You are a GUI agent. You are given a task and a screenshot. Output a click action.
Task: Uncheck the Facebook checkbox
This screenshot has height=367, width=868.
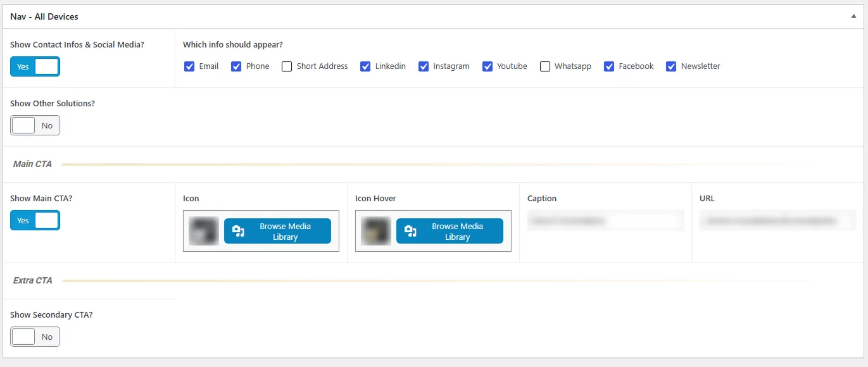[609, 66]
